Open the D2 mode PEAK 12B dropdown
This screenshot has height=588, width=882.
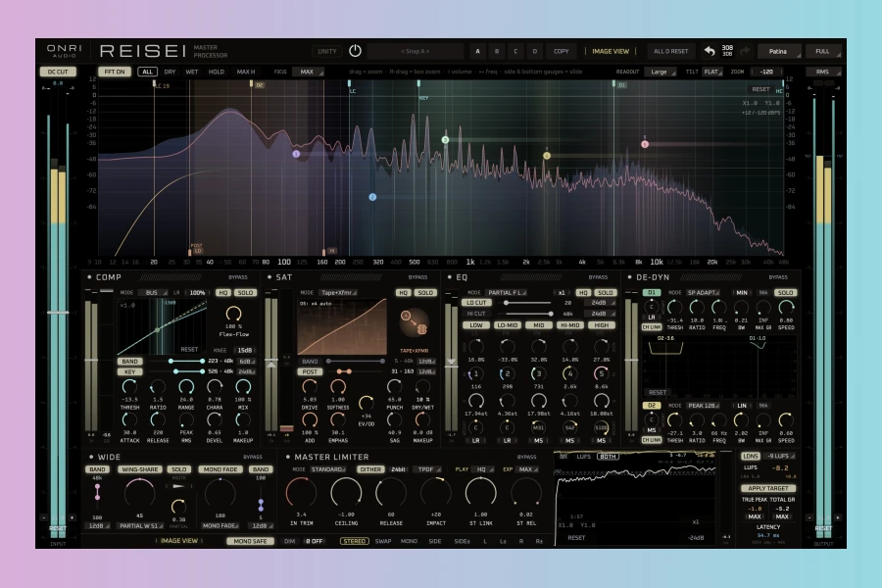click(703, 406)
